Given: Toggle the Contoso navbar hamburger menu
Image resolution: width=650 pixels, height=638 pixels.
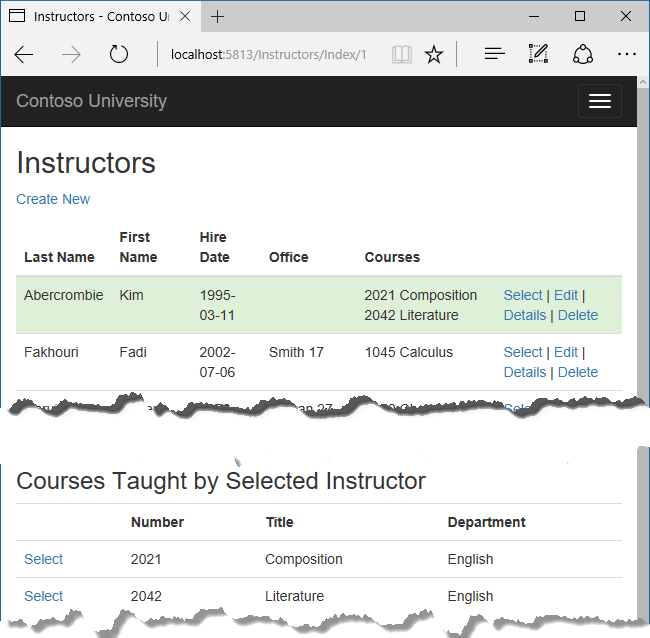Looking at the screenshot, I should pyautogui.click(x=599, y=101).
